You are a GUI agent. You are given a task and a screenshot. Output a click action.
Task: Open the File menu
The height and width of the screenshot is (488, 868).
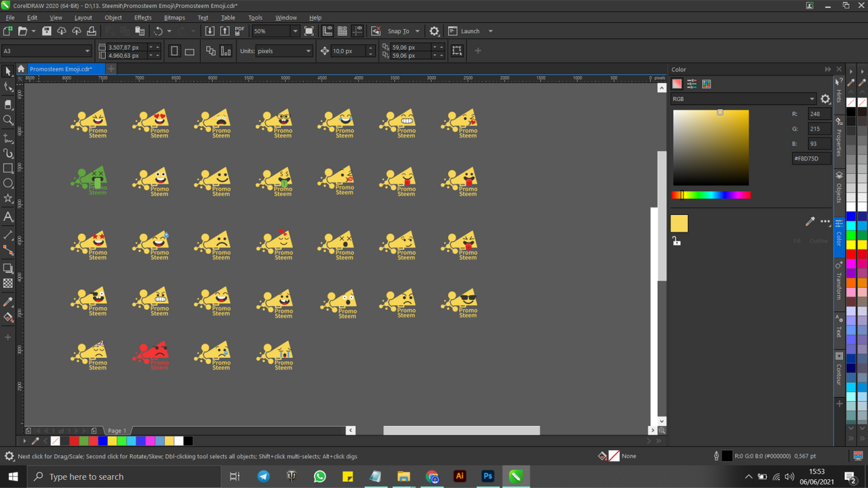(10, 18)
